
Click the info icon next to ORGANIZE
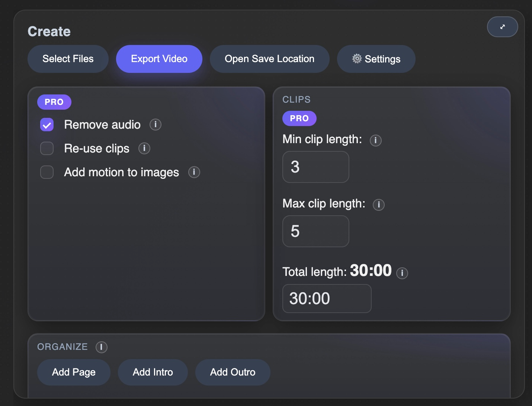pyautogui.click(x=101, y=347)
